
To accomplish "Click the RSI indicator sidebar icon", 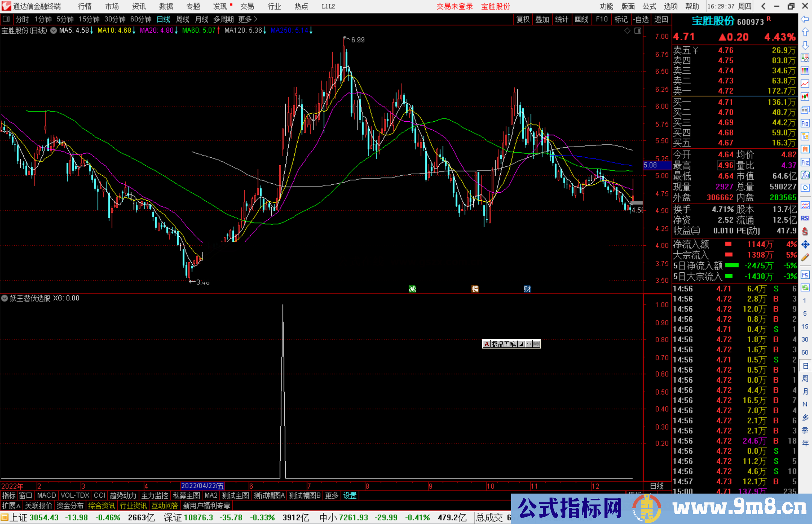I will pyautogui.click(x=805, y=218).
